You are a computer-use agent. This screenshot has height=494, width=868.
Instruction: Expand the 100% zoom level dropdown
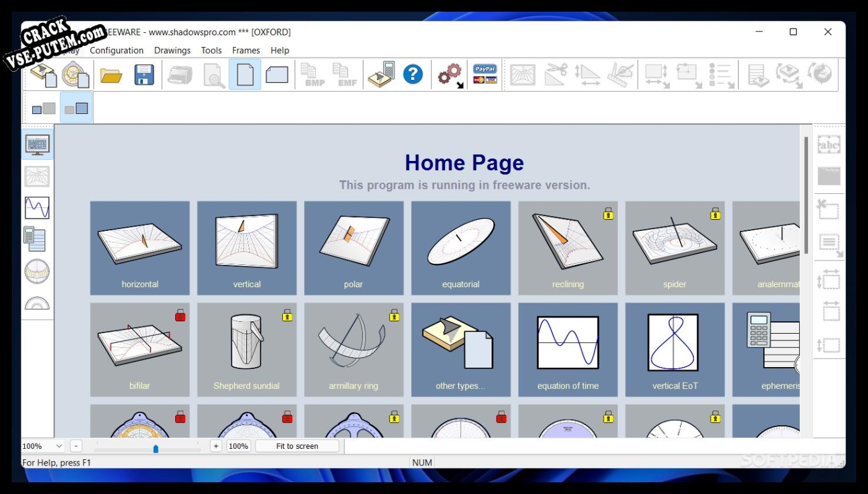[x=59, y=446]
